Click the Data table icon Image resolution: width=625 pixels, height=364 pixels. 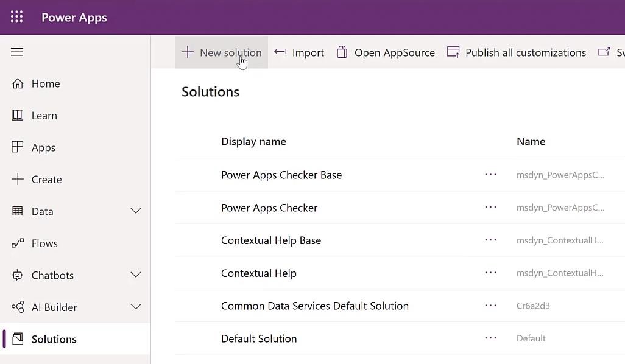pyautogui.click(x=18, y=211)
